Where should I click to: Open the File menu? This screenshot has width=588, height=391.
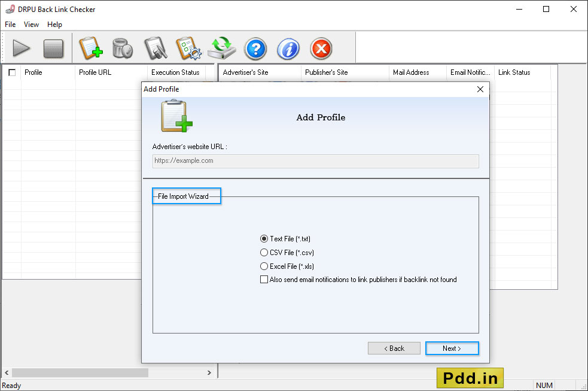tap(10, 25)
